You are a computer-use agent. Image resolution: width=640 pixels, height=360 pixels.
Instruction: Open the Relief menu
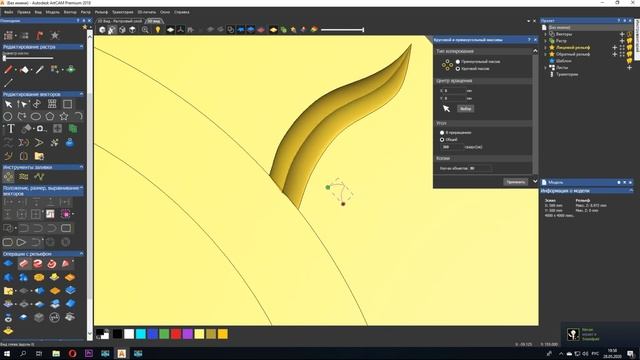click(101, 12)
